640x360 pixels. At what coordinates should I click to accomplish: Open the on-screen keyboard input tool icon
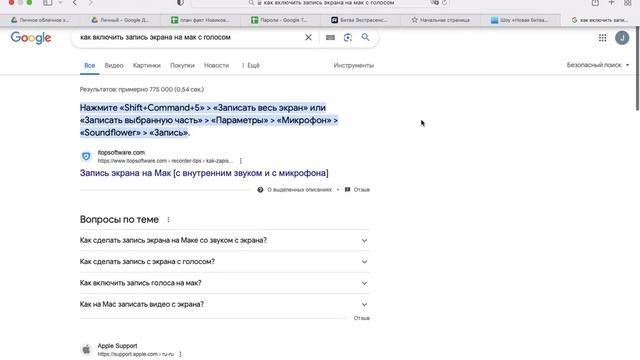point(330,38)
